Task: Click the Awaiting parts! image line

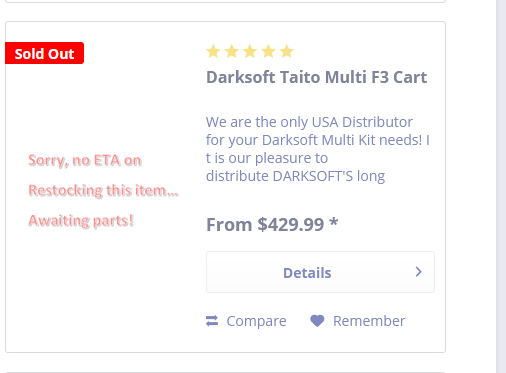Action: point(81,221)
